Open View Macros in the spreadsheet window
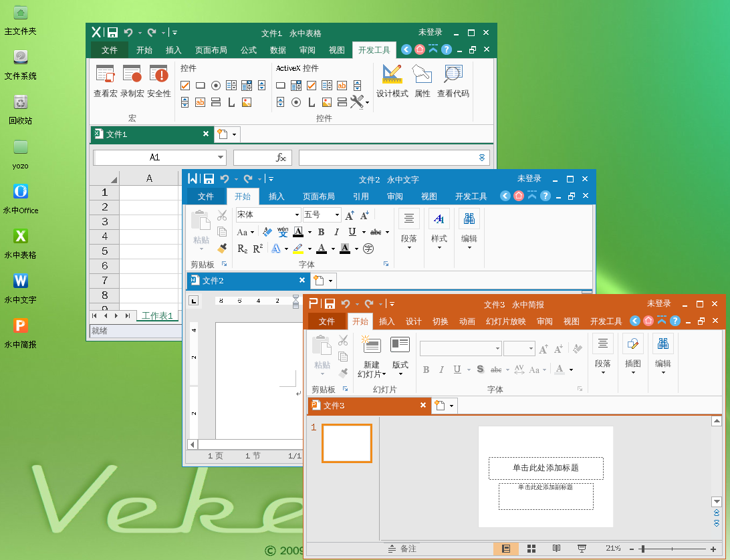Viewport: 730px width, 560px height. (105, 81)
